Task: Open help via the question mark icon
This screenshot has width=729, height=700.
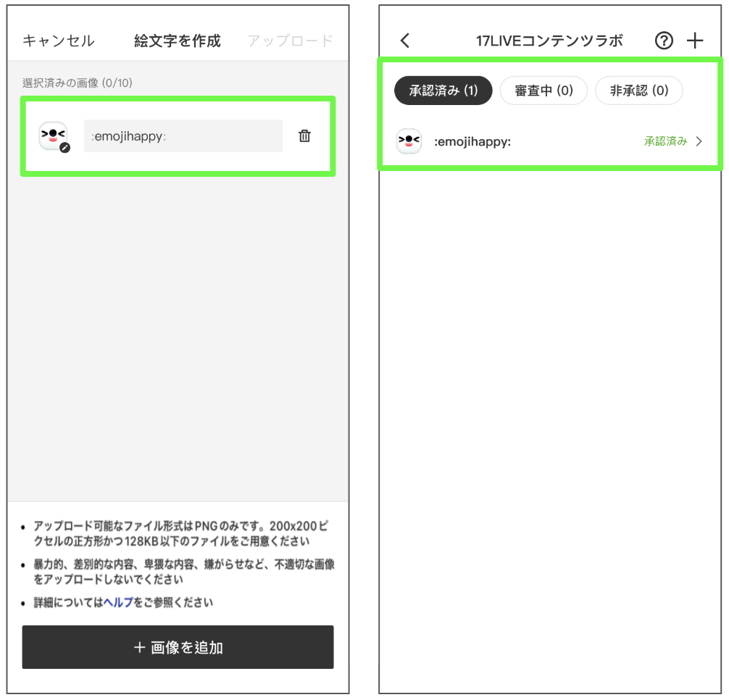Action: coord(663,41)
